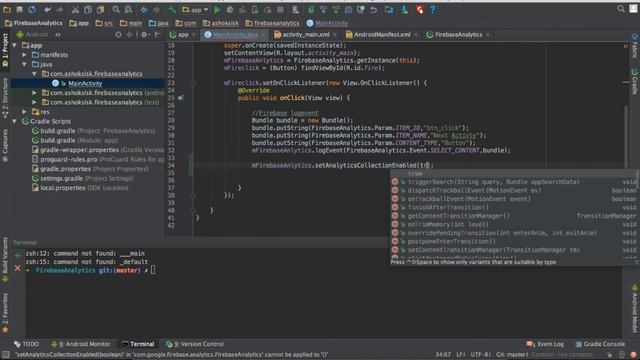Open local.properties file
This screenshot has height=360, width=640.
pos(80,188)
